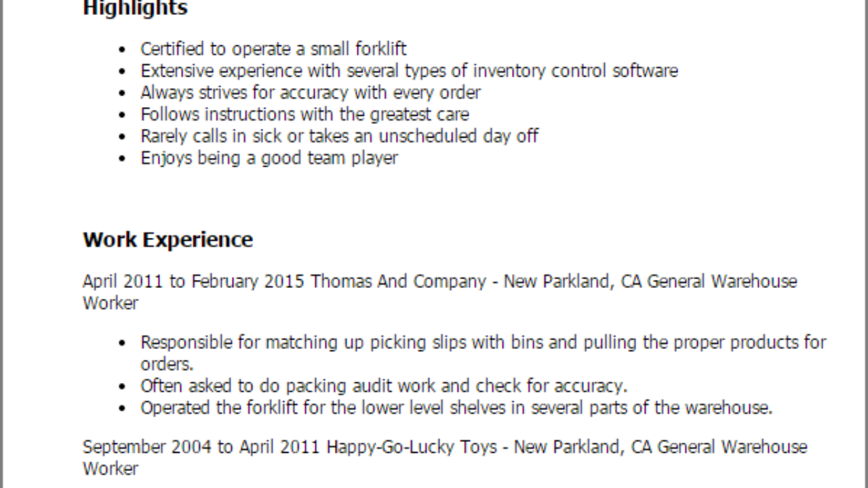Click 'Always strives for accuracy' bullet text

point(311,93)
